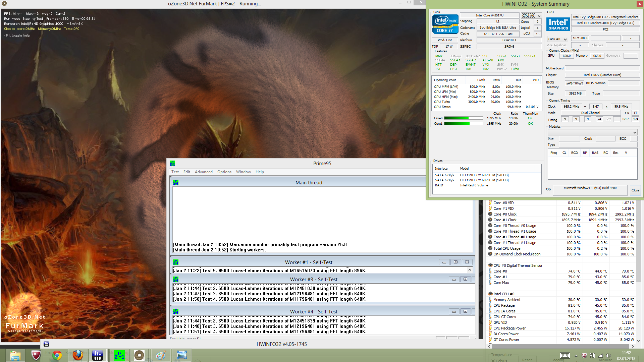Open the touch keyboard tray icon

pos(565,355)
